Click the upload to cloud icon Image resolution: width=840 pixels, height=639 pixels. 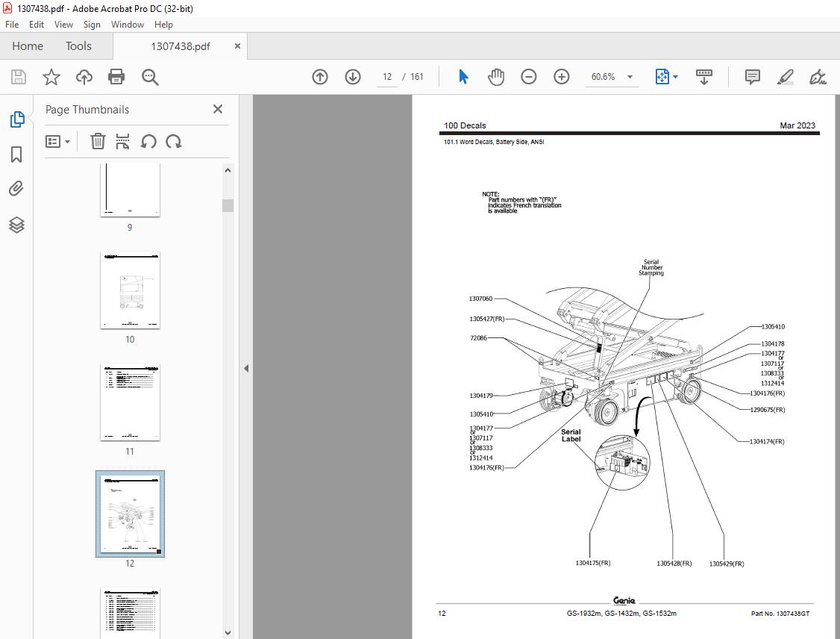coord(84,77)
